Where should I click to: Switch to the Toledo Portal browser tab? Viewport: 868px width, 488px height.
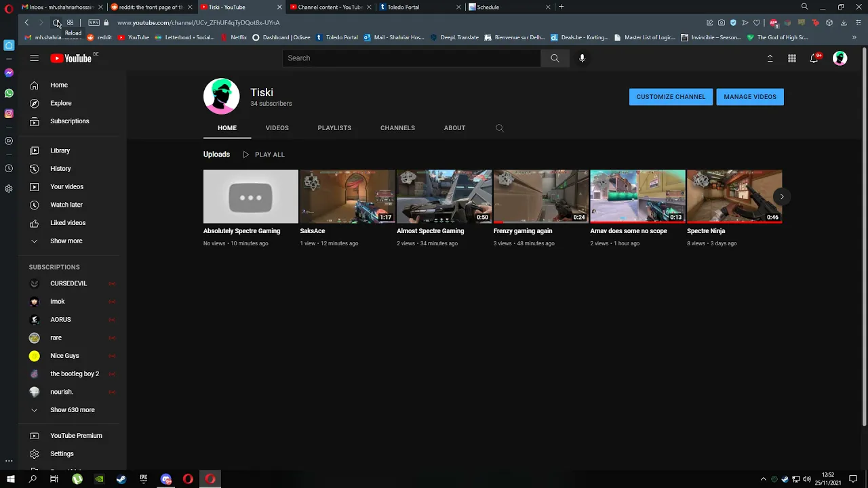coord(419,7)
